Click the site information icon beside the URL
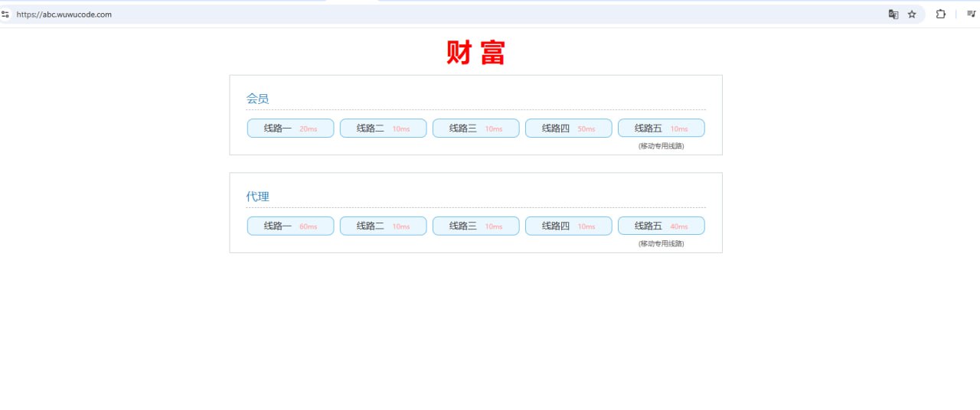 point(5,15)
